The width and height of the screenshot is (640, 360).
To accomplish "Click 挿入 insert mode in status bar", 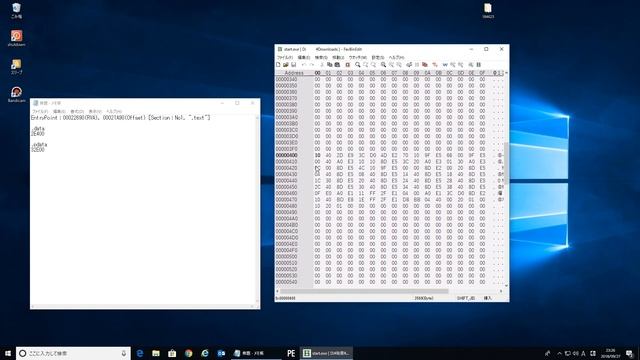I will pyautogui.click(x=487, y=298).
